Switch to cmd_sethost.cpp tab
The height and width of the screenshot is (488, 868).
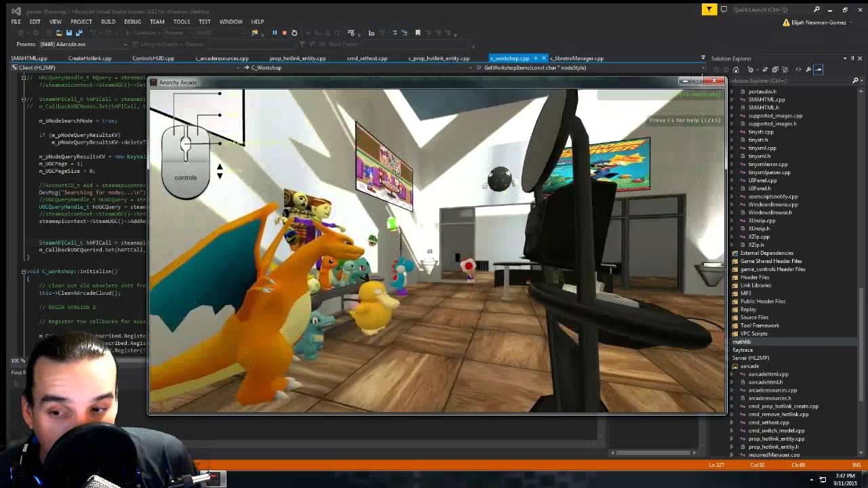[x=367, y=58]
